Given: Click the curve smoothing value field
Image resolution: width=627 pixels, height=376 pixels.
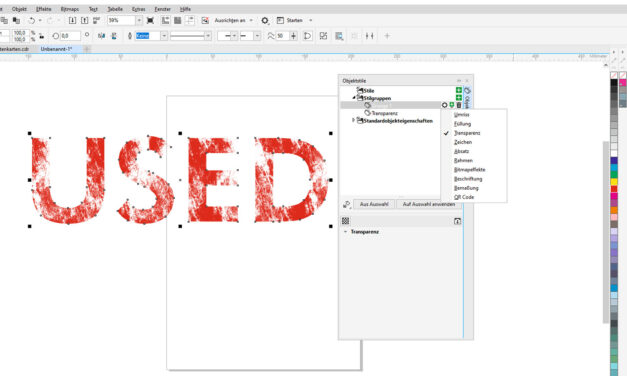Looking at the screenshot, I should 282,36.
